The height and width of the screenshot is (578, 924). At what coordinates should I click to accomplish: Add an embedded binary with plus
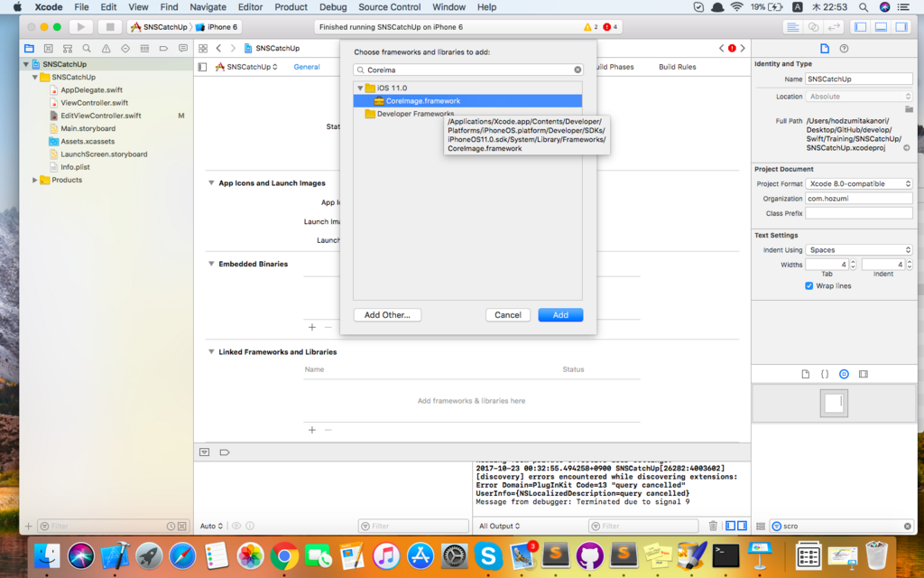click(x=311, y=327)
